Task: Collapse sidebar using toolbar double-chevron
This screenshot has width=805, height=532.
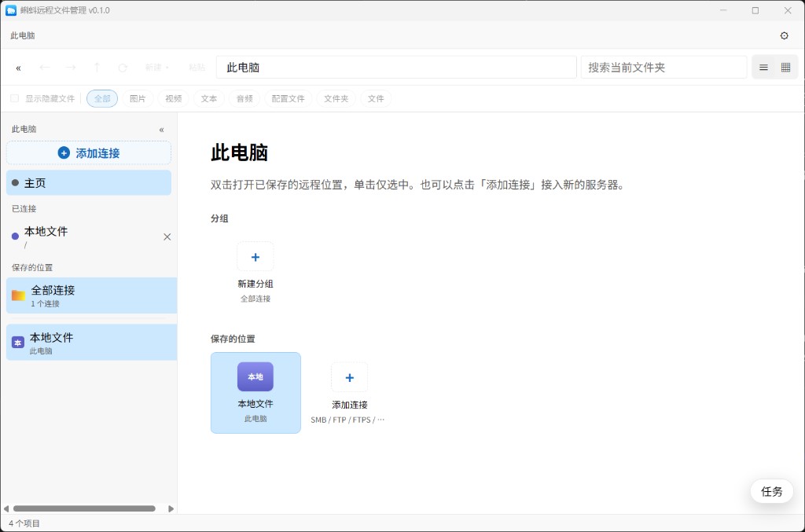Action: click(x=19, y=68)
